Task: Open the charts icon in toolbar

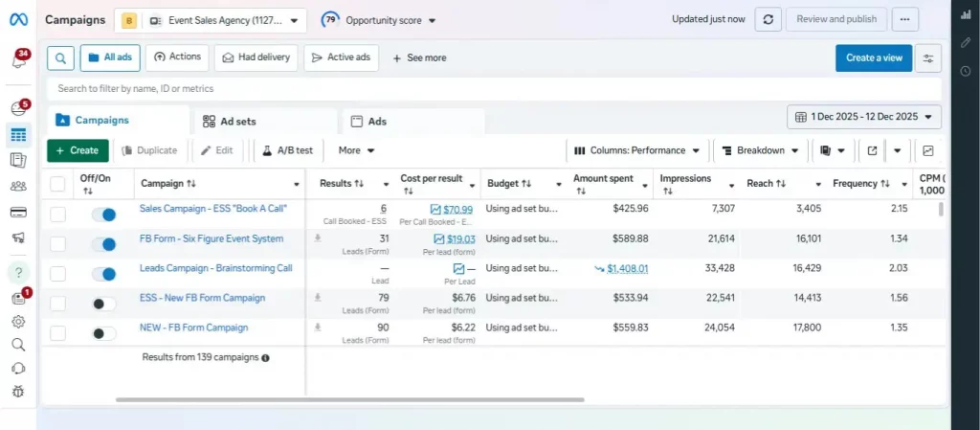Action: (x=927, y=150)
